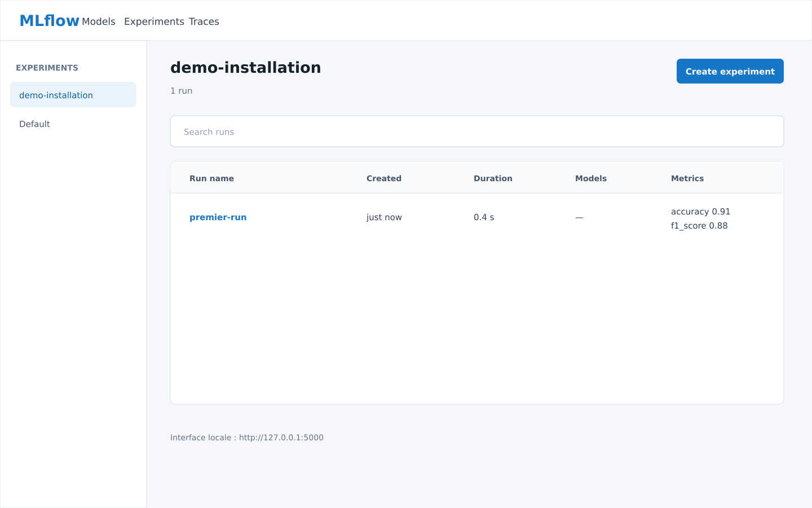Click the Create experiment button

[x=730, y=71]
